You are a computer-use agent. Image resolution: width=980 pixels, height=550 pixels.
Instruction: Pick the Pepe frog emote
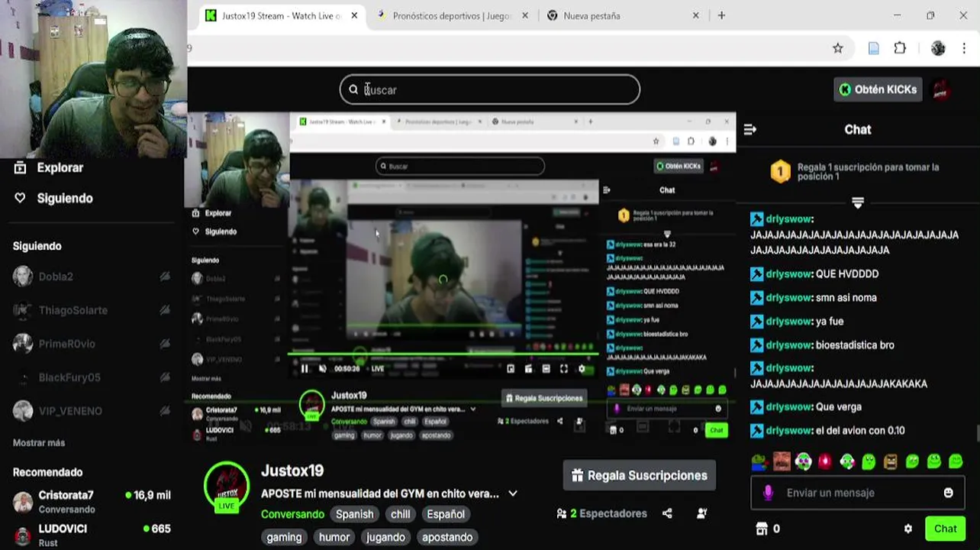(759, 461)
